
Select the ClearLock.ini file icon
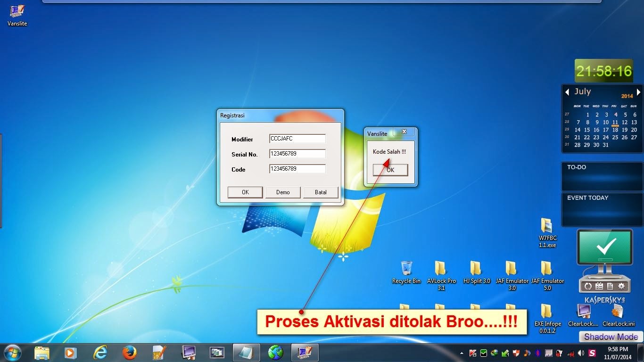coord(618,315)
